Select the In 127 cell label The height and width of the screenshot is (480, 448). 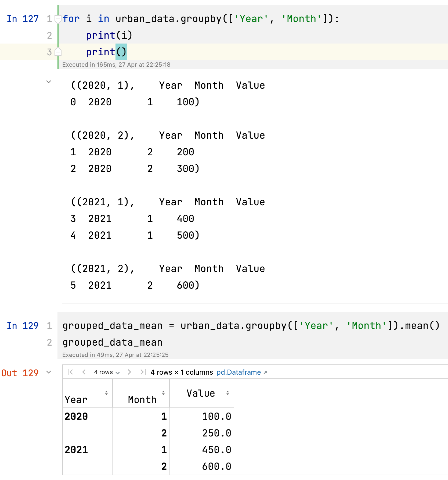click(x=23, y=19)
